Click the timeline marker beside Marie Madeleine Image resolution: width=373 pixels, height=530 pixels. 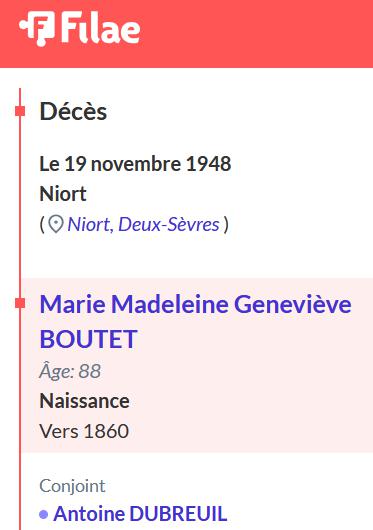tap(20, 304)
